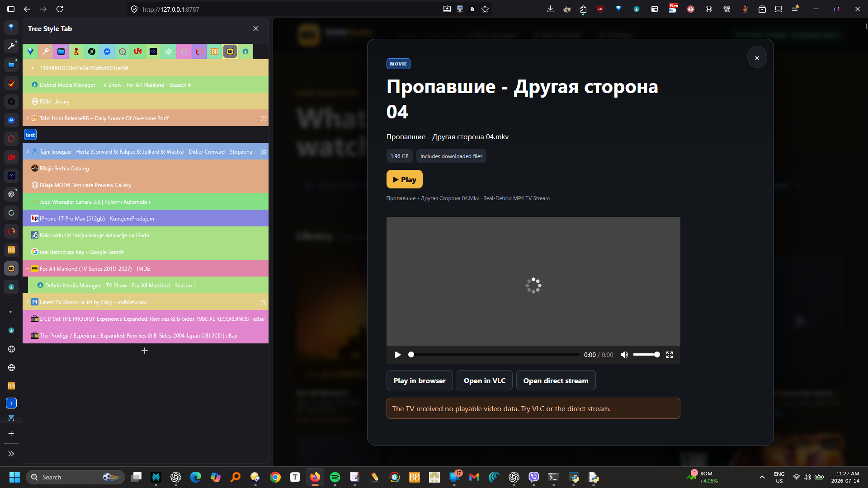Select the test tab group label
868x488 pixels.
(x=30, y=135)
